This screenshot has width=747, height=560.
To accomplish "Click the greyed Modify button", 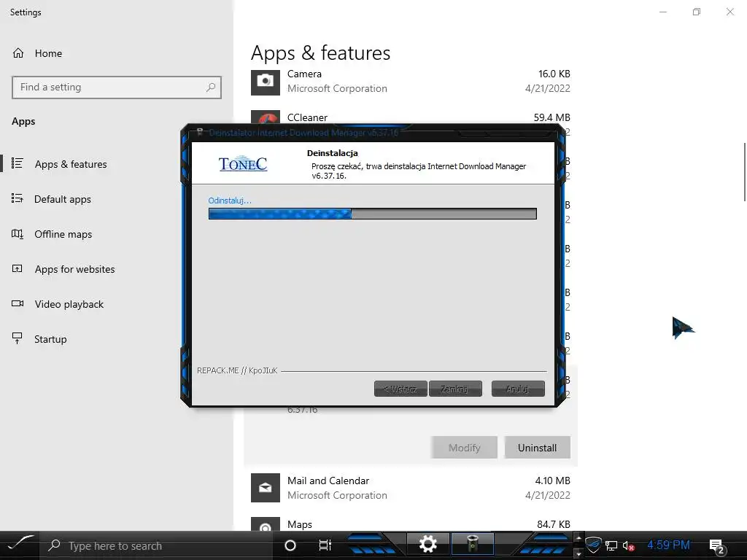I will point(465,448).
